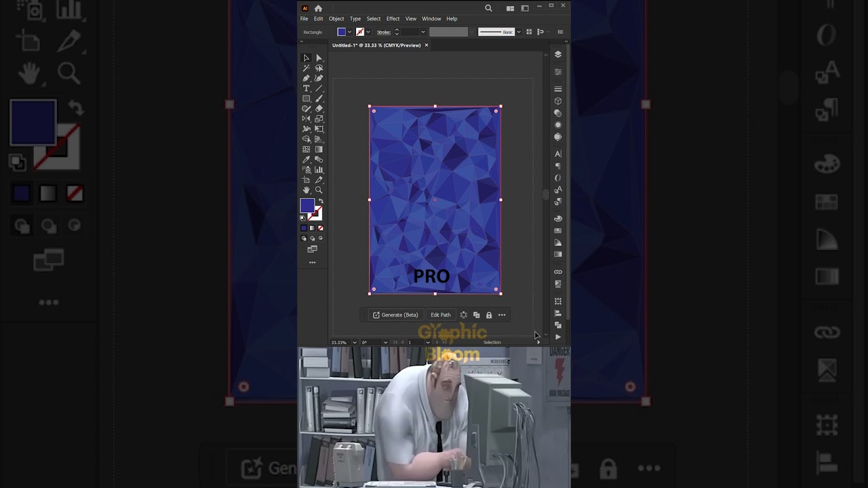Expand the stroke weight dropdown
The width and height of the screenshot is (868, 488).
coord(422,32)
